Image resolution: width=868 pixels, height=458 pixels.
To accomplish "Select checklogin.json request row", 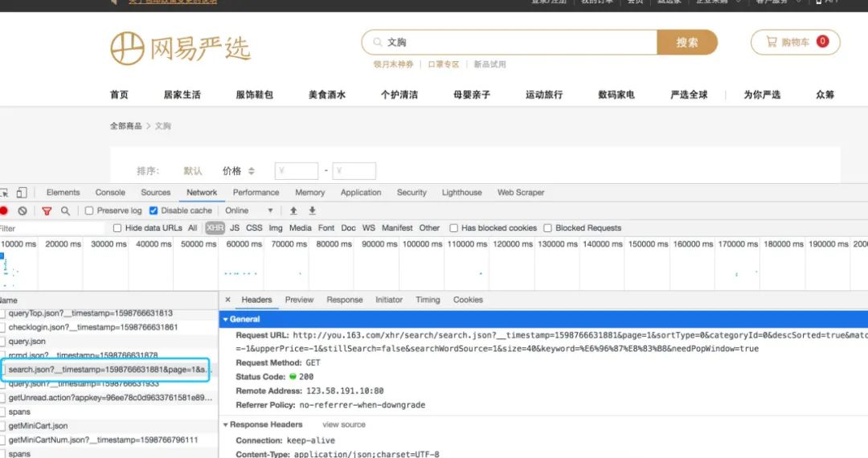I will [x=108, y=328].
